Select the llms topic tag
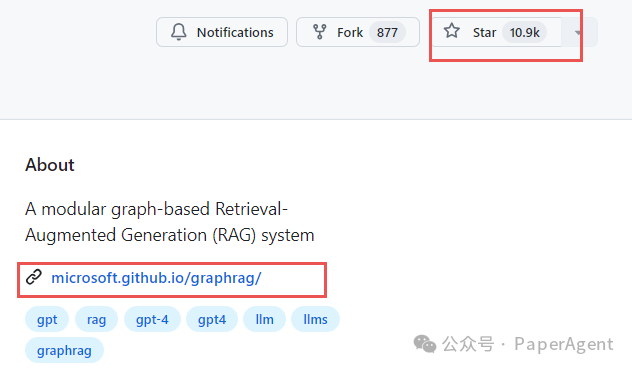The width and height of the screenshot is (632, 369). [315, 319]
